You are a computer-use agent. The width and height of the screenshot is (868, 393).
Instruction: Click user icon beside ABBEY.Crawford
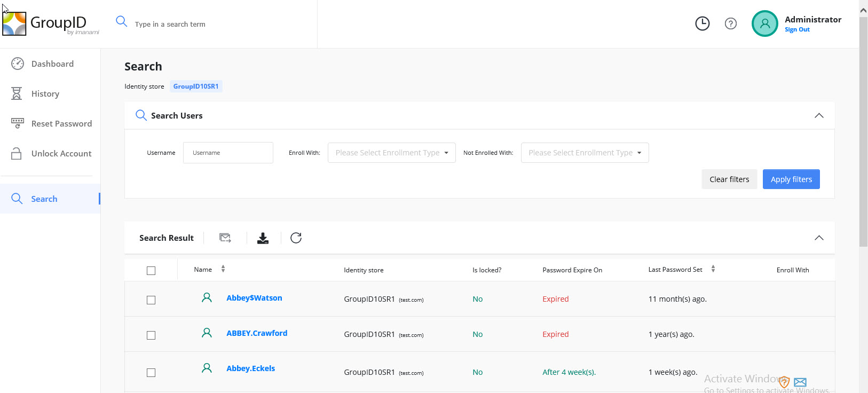click(x=207, y=333)
